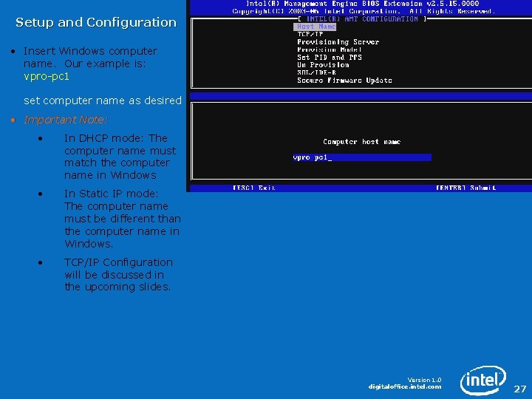Click the [ENTER] Submit hint
The width and height of the screenshot is (532, 399).
point(465,188)
